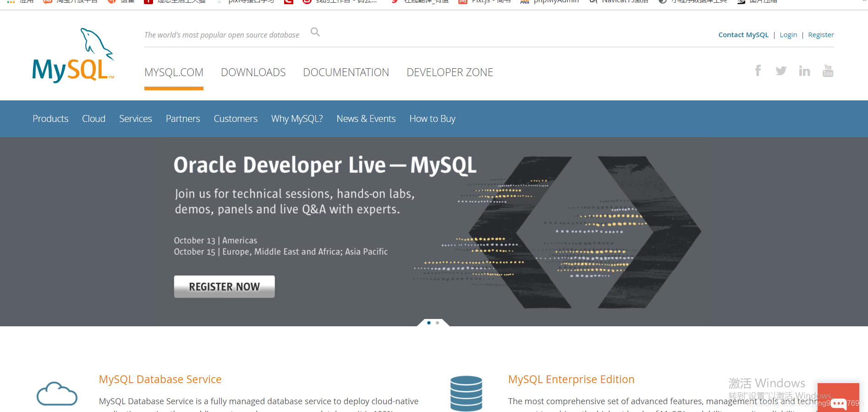Open the MySQL Database Service heading link
Screen dimensions: 868x412
pyautogui.click(x=160, y=379)
